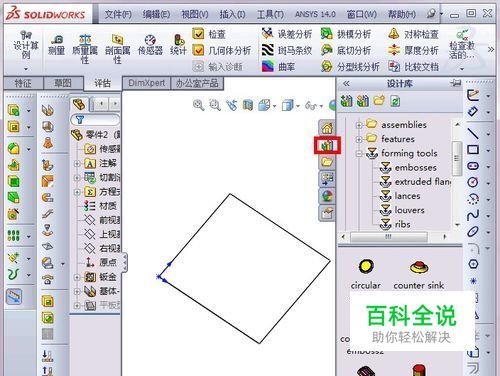
Task: Open Compare Documents (比较文档)
Action: [413, 67]
